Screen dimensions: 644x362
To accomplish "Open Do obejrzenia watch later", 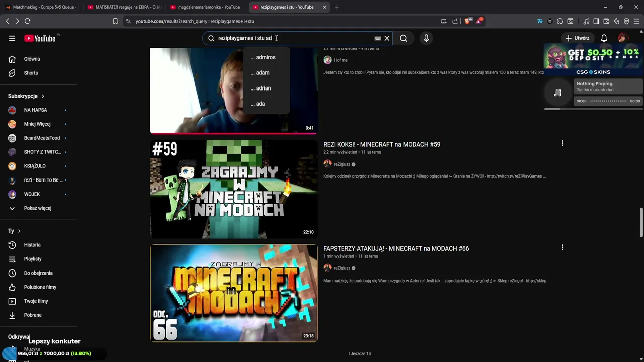I will pos(39,273).
